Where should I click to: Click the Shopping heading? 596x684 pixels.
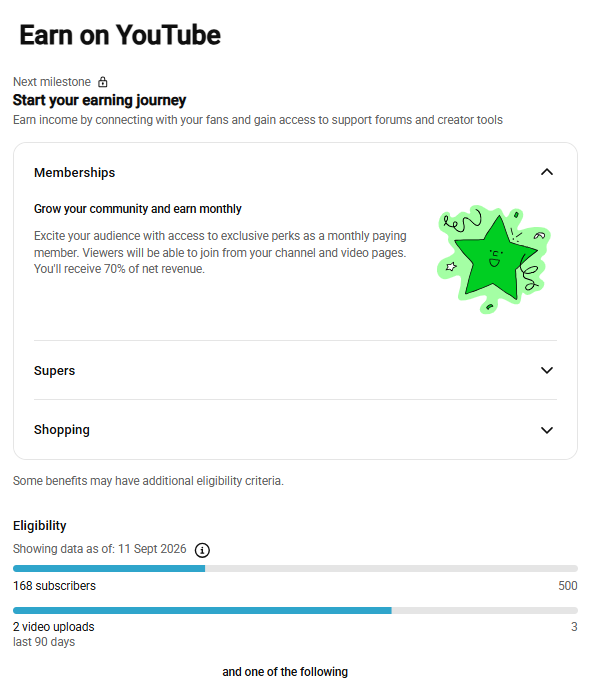pos(62,430)
